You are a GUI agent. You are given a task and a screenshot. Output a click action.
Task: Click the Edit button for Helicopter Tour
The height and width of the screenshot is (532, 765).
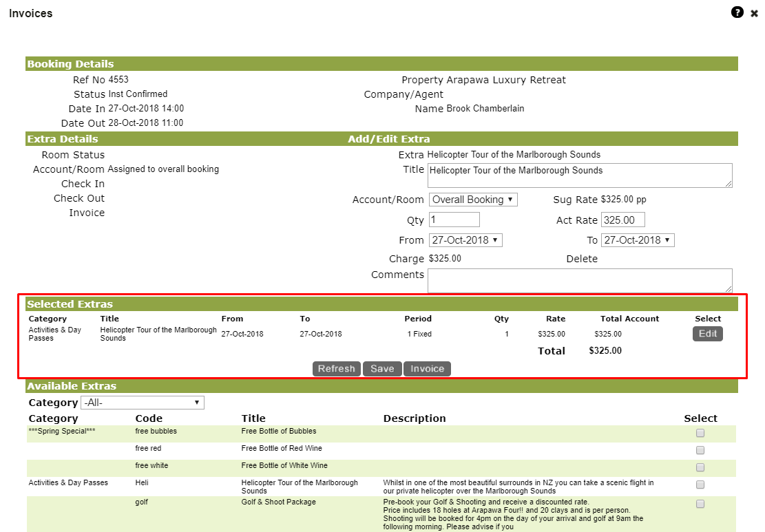(707, 334)
